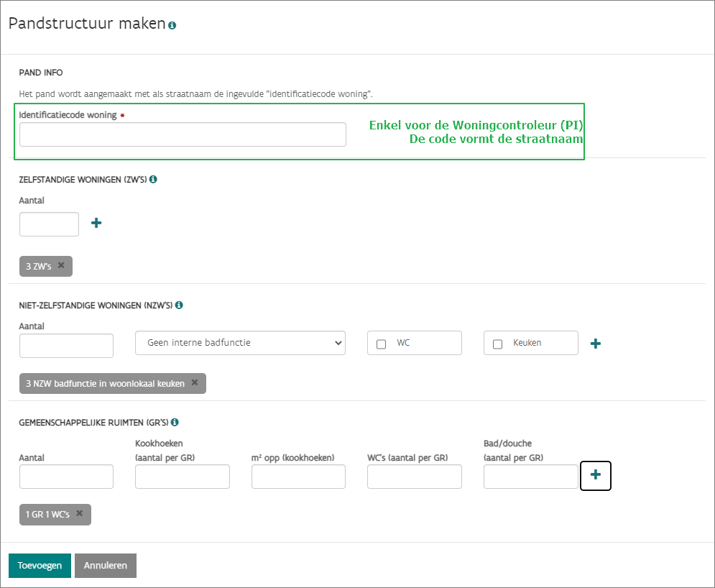Delete the 1 GR 1 WC's tag

click(x=79, y=513)
